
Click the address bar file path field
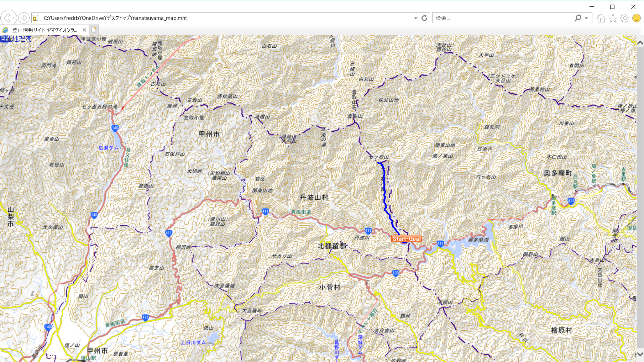point(214,18)
